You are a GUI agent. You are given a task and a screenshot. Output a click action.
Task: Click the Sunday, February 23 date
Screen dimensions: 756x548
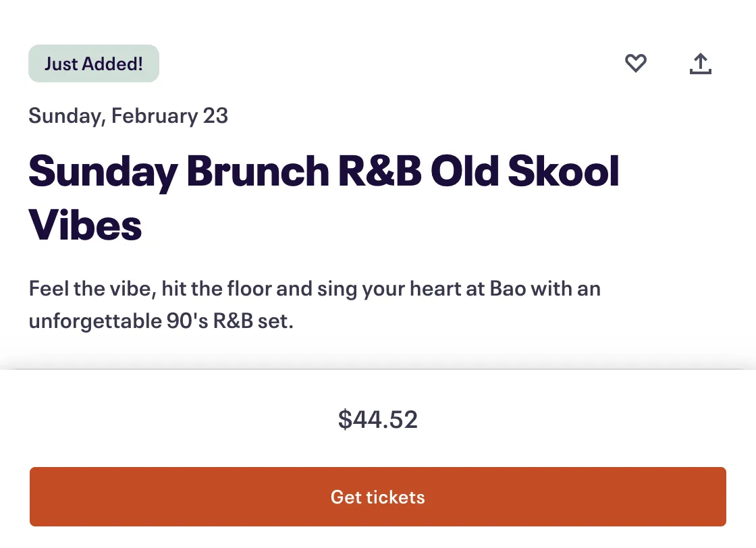[128, 115]
